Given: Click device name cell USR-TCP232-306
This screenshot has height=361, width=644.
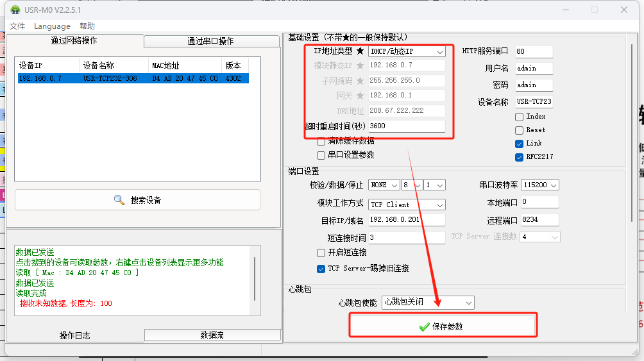Looking at the screenshot, I should click(110, 78).
